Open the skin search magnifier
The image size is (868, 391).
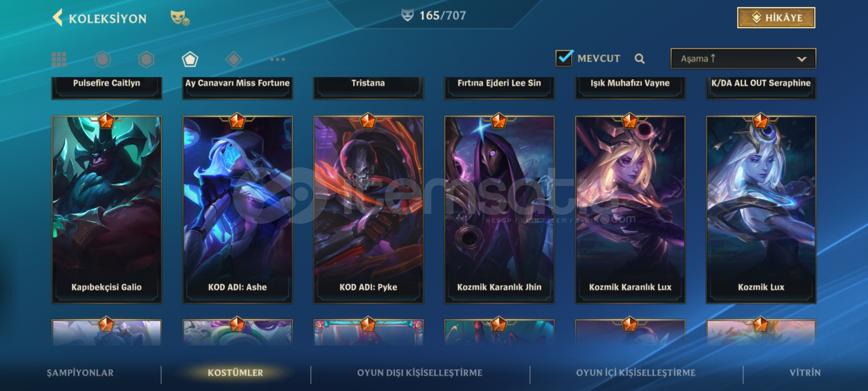click(x=639, y=59)
